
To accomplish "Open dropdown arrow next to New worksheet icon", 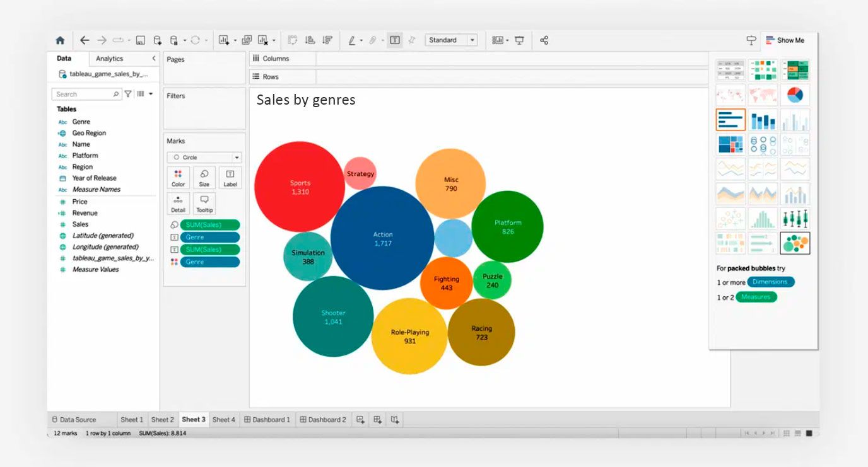I will point(235,41).
